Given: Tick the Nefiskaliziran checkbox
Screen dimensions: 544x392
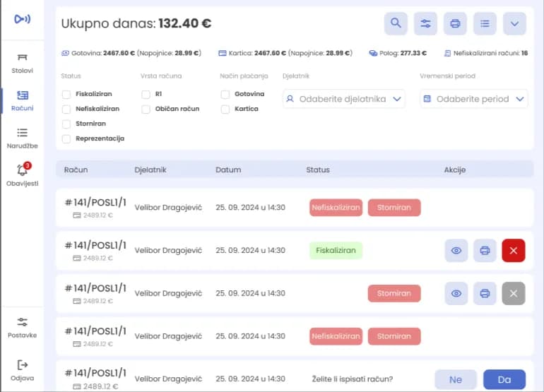Looking at the screenshot, I should (x=66, y=109).
